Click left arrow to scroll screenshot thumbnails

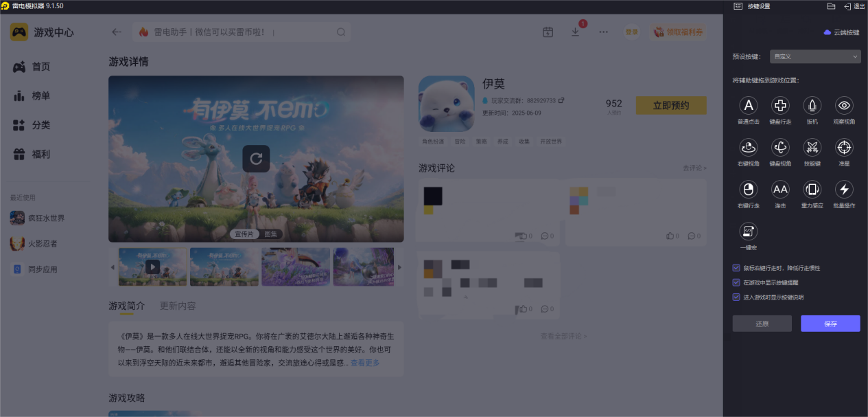click(x=113, y=267)
